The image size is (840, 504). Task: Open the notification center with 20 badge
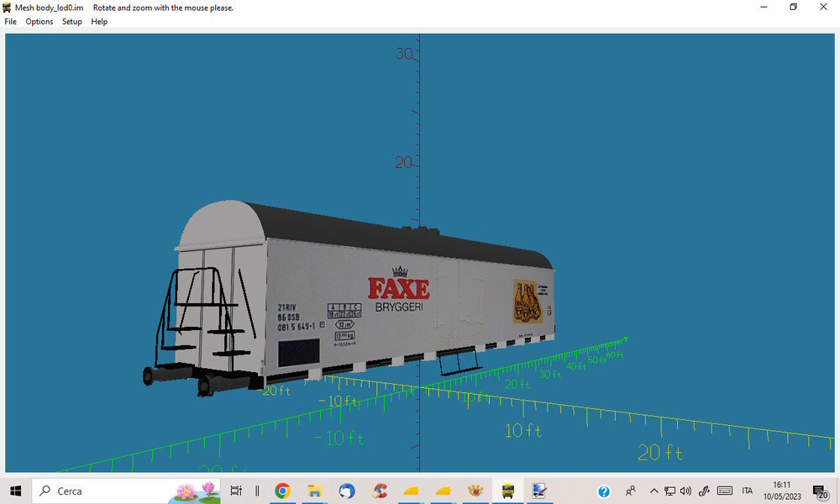820,491
